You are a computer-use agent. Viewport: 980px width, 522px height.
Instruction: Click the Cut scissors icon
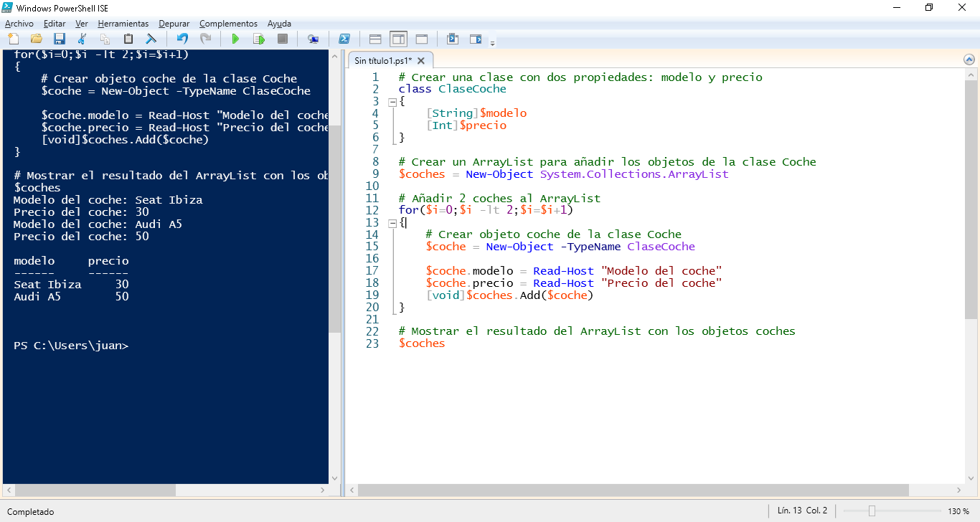(x=83, y=39)
